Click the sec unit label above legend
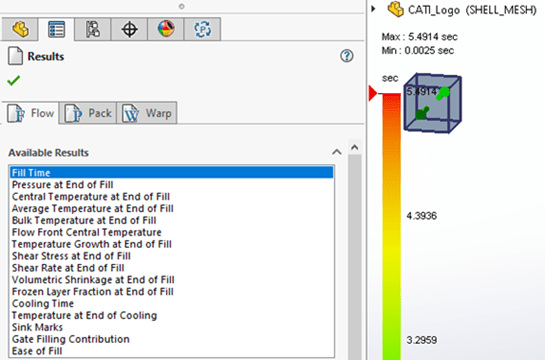Viewport: 545px width, 360px height. pyautogui.click(x=390, y=78)
